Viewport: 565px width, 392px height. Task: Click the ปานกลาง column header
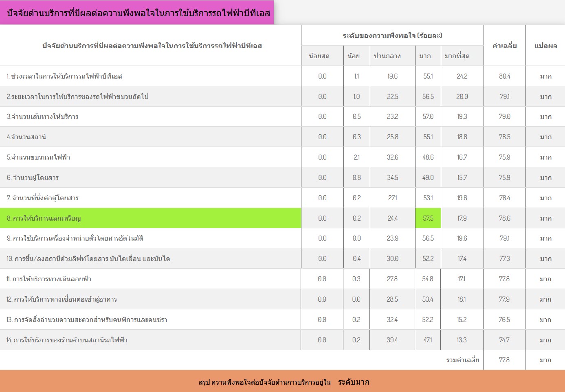387,56
